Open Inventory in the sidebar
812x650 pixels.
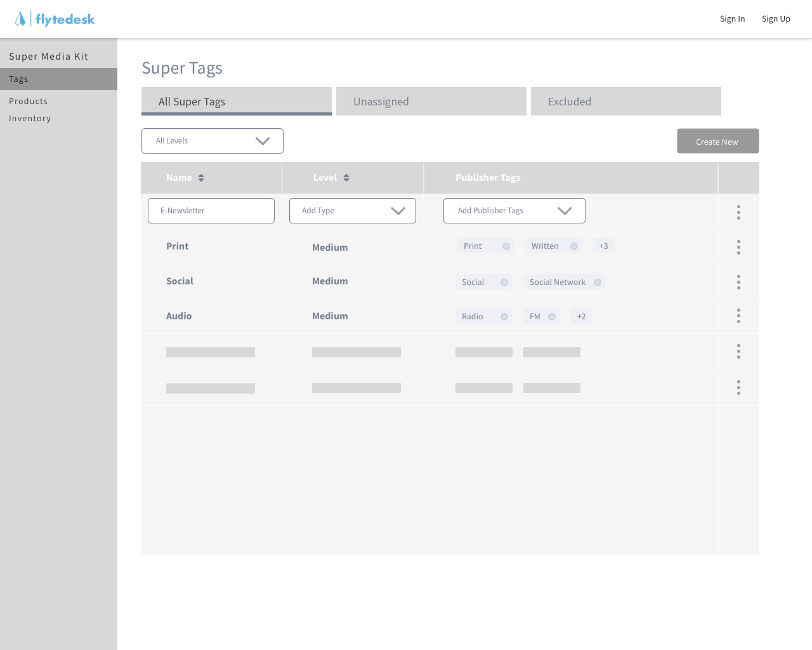point(30,119)
